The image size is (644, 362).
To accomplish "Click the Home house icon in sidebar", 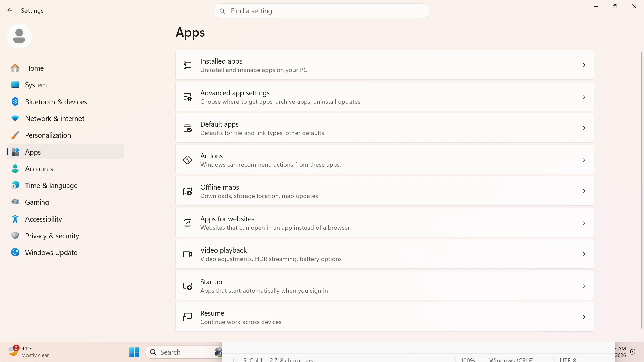I will [15, 68].
